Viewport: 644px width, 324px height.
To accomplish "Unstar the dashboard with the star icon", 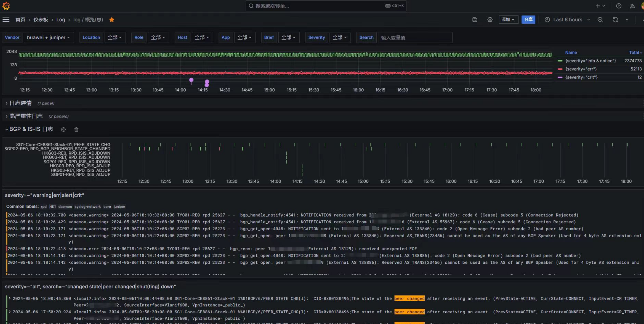I will tap(112, 19).
